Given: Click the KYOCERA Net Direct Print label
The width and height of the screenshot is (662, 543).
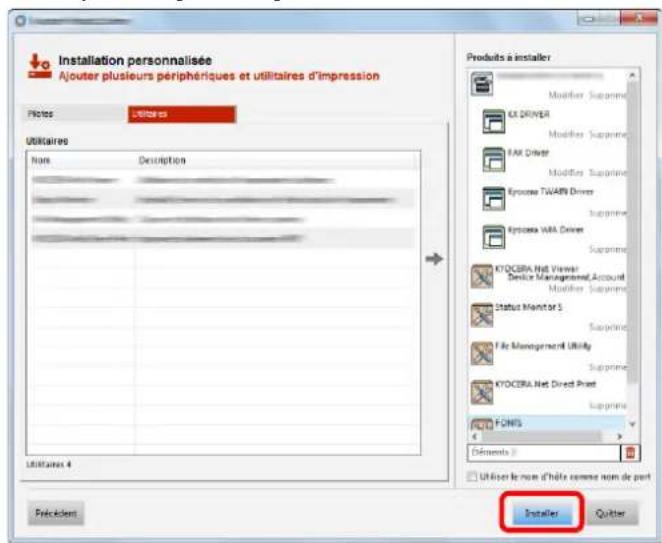Looking at the screenshot, I should point(545,384).
